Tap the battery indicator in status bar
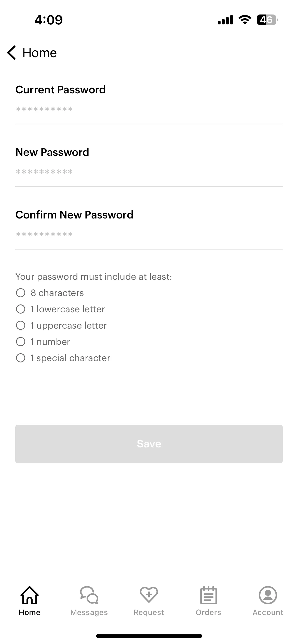The width and height of the screenshot is (298, 644). pos(267,20)
